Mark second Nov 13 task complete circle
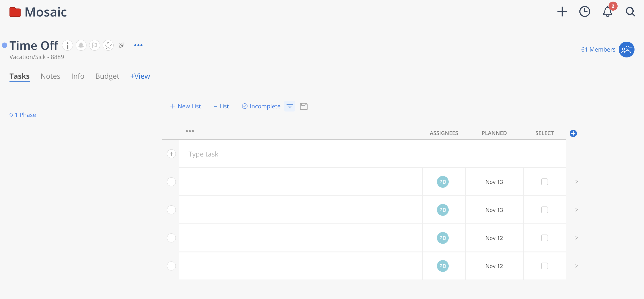The image size is (644, 299). (x=171, y=210)
